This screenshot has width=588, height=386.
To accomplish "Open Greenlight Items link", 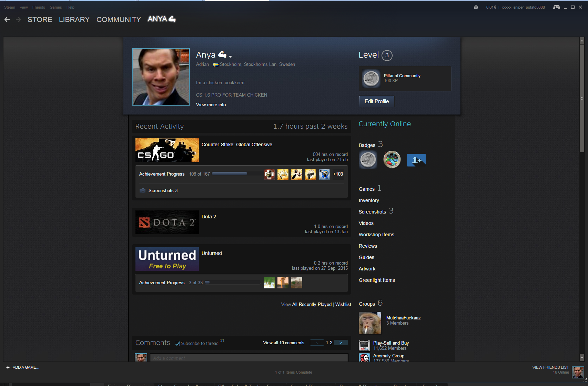I will (x=377, y=280).
